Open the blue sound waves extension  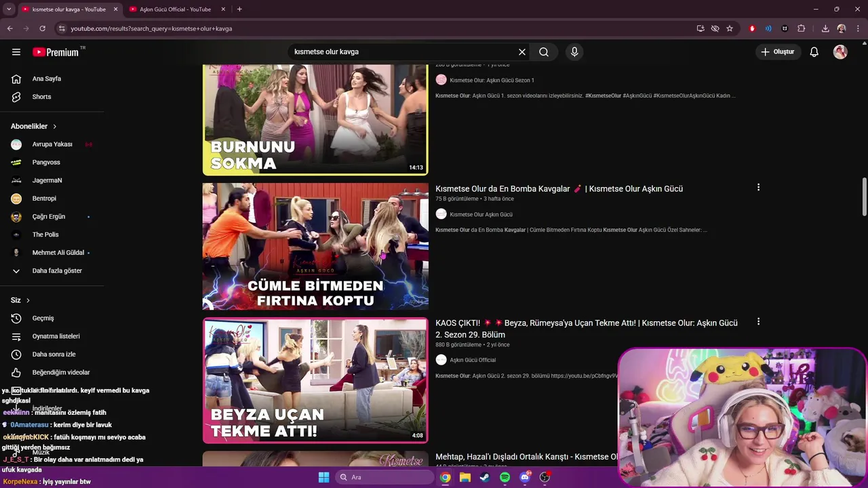tap(768, 28)
